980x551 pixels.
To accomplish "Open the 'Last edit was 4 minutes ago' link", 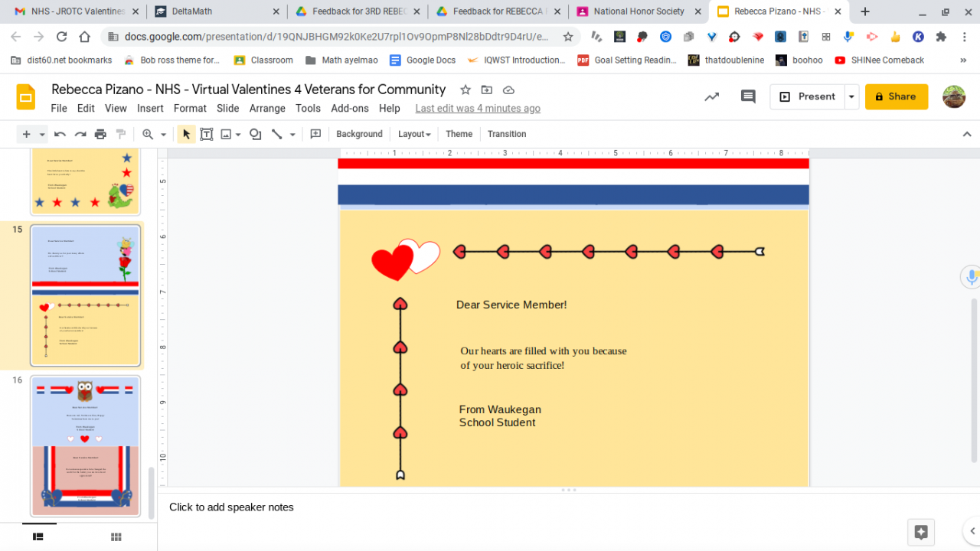I will tap(478, 109).
